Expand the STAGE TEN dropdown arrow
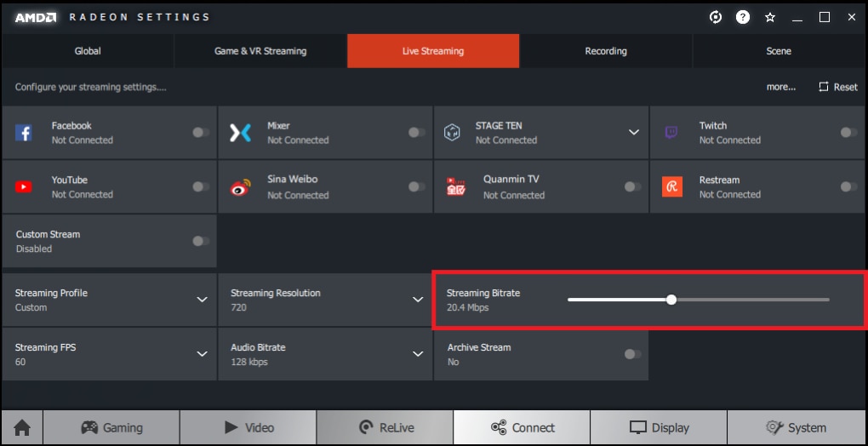The width and height of the screenshot is (868, 446). tap(634, 132)
